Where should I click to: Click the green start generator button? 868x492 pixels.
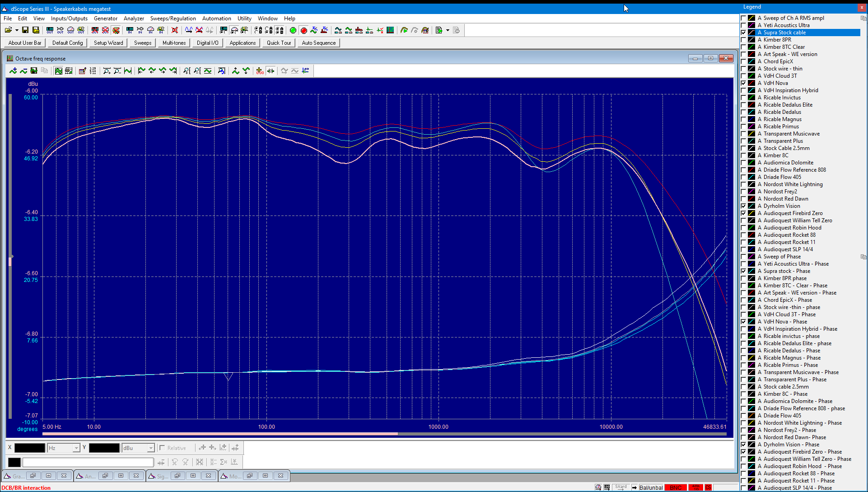pyautogui.click(x=293, y=30)
